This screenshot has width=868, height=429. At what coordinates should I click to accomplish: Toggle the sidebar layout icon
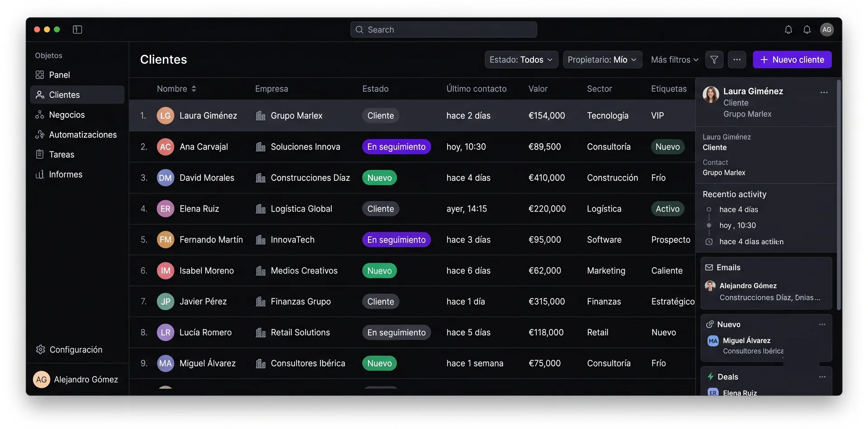pyautogui.click(x=77, y=29)
